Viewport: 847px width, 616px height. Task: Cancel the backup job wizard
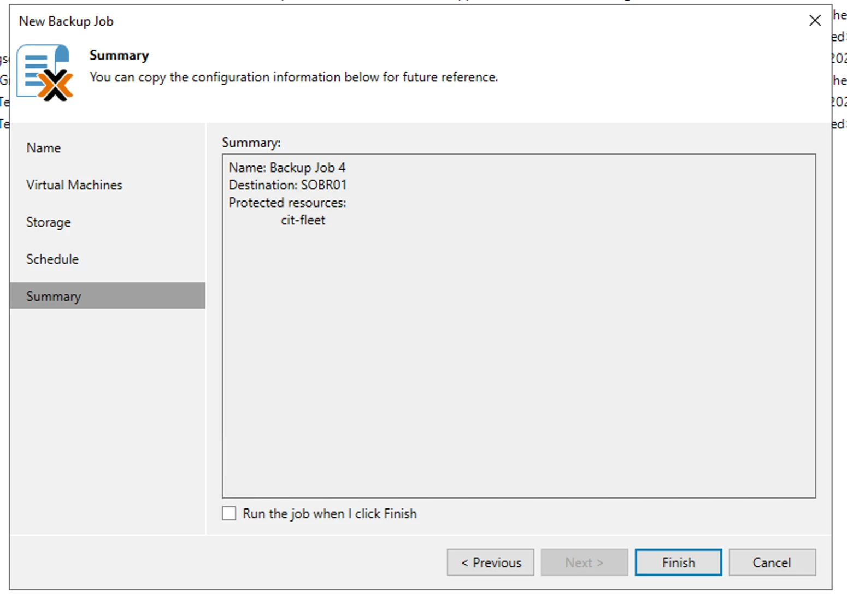772,562
